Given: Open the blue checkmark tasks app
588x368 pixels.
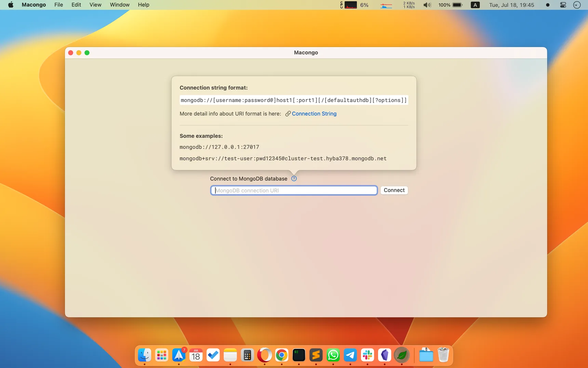Looking at the screenshot, I should coord(213,355).
